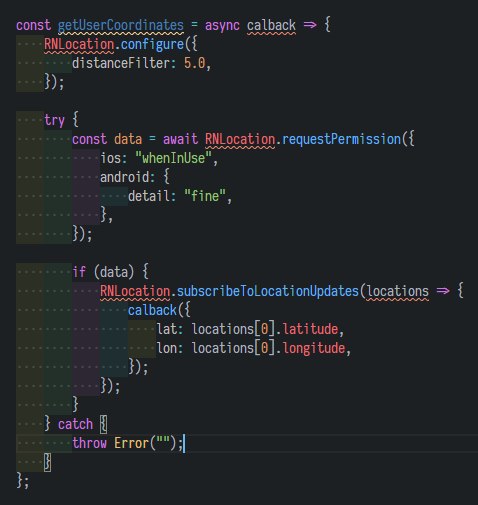This screenshot has width=478, height=505.
Task: Click the distanceFilter property
Action: (x=121, y=63)
